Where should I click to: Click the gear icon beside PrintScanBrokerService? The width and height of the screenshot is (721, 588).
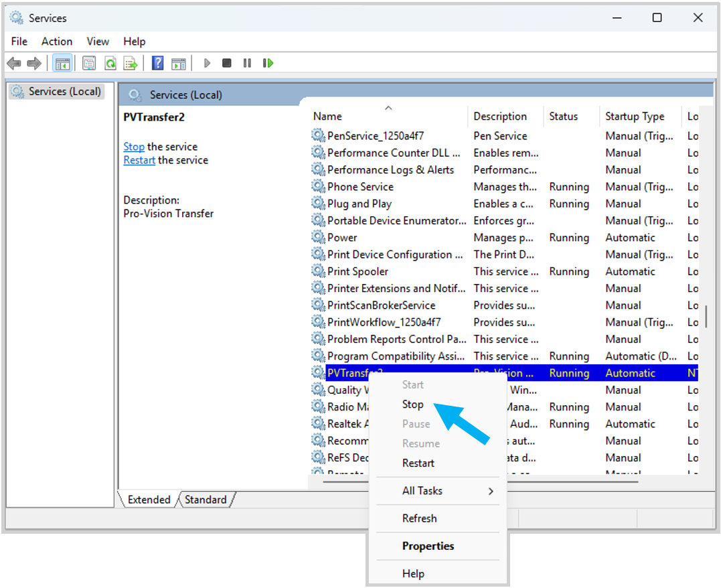coord(318,305)
